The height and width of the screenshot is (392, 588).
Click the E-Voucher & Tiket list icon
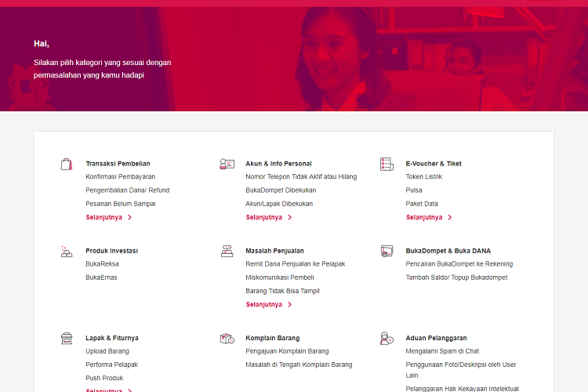pyautogui.click(x=387, y=165)
